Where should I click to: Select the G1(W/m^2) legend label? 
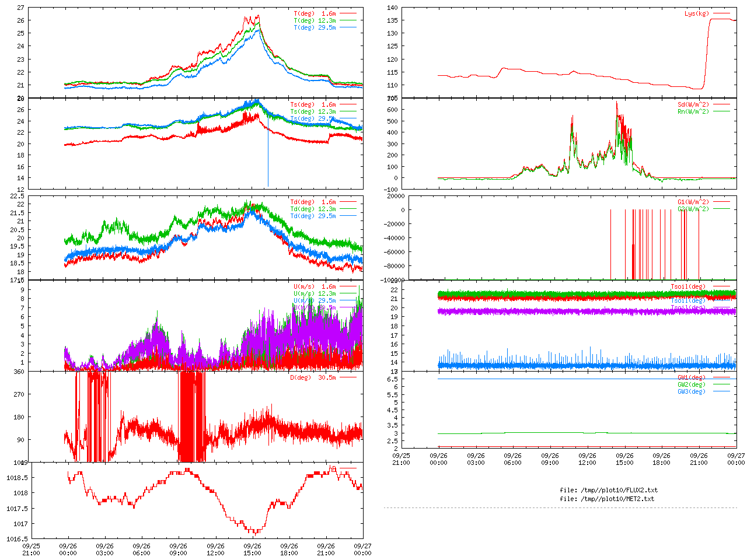click(693, 202)
